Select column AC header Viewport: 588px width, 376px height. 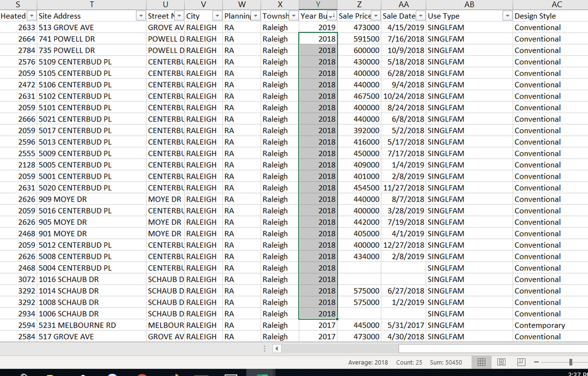click(550, 5)
